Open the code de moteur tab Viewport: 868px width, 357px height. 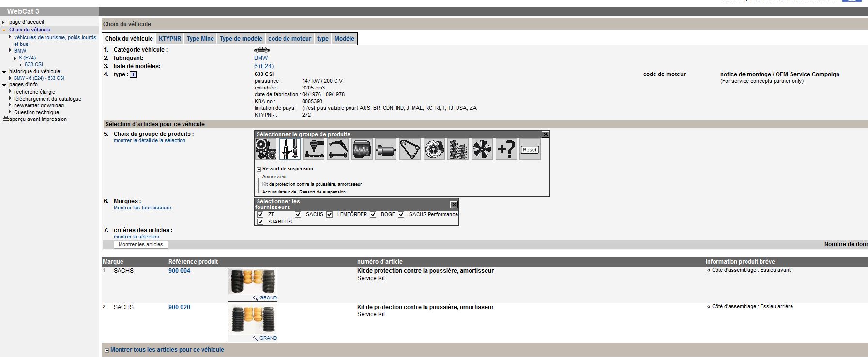[289, 39]
